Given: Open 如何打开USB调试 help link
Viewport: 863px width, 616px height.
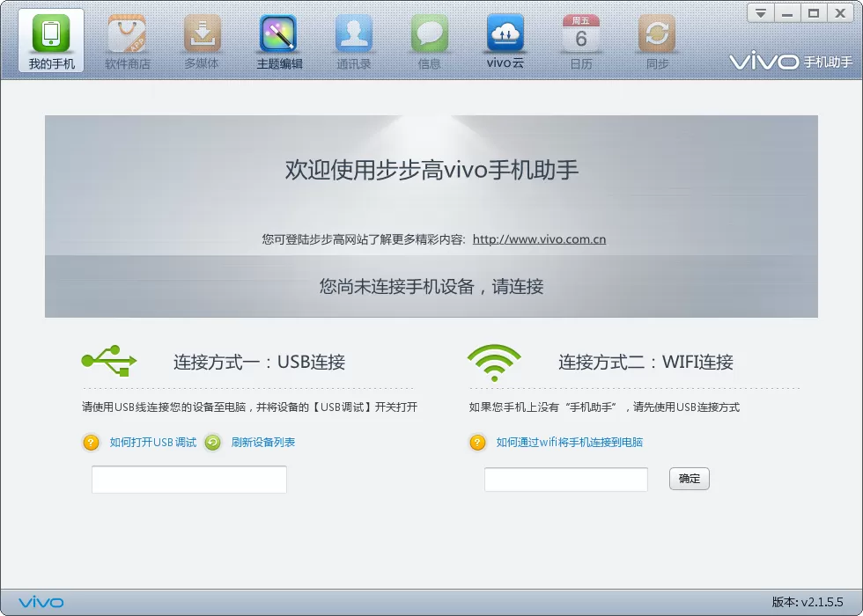Looking at the screenshot, I should (x=153, y=442).
